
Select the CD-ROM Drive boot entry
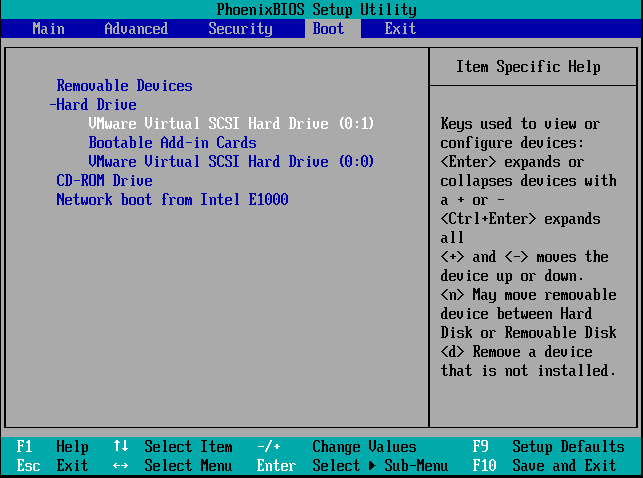point(104,181)
